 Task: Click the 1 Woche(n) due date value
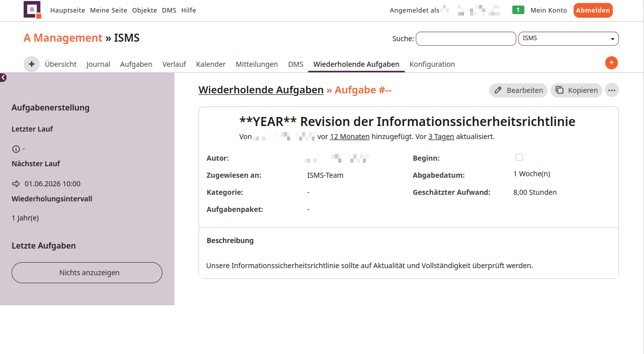click(x=532, y=174)
